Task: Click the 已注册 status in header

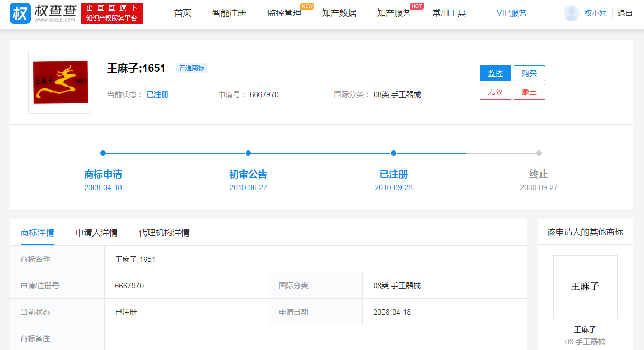Action: [x=157, y=94]
